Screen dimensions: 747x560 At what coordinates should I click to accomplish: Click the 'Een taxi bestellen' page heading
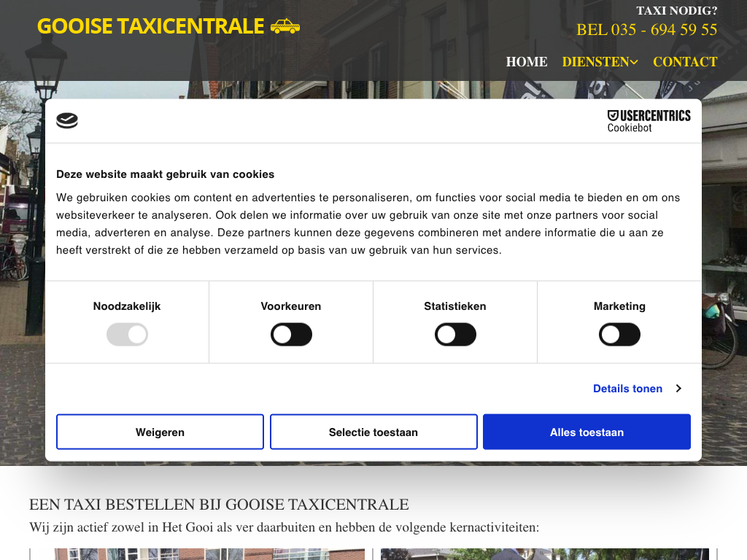click(x=219, y=505)
